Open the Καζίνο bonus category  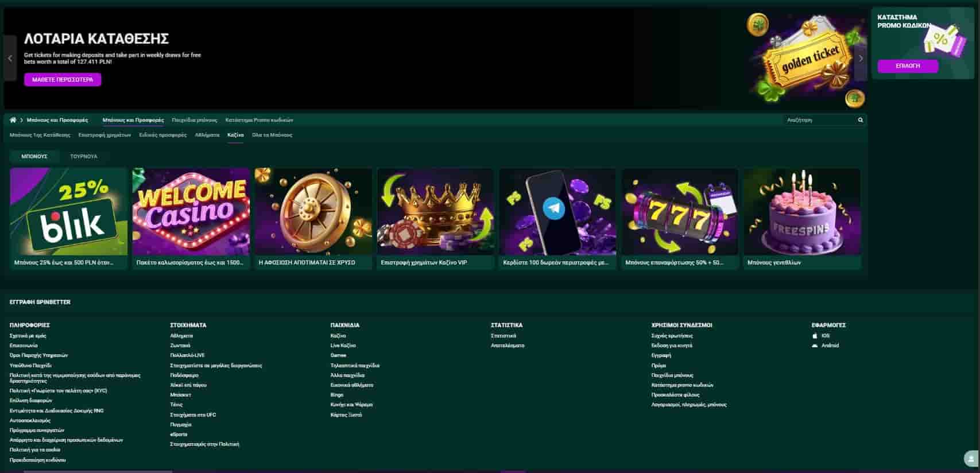[235, 135]
